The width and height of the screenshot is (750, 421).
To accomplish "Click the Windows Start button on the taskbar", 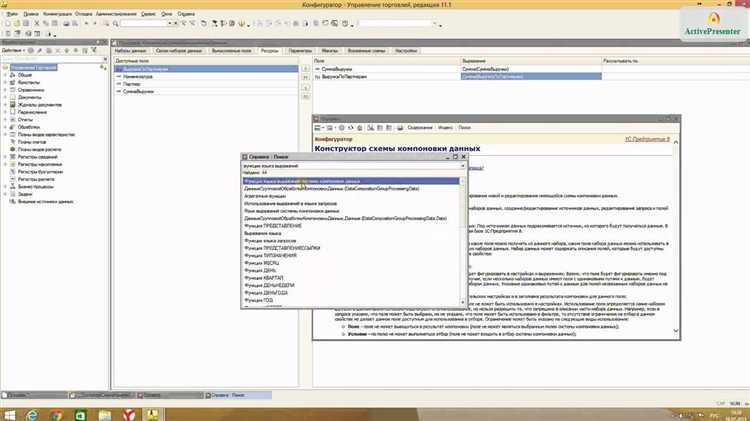I will (x=9, y=411).
